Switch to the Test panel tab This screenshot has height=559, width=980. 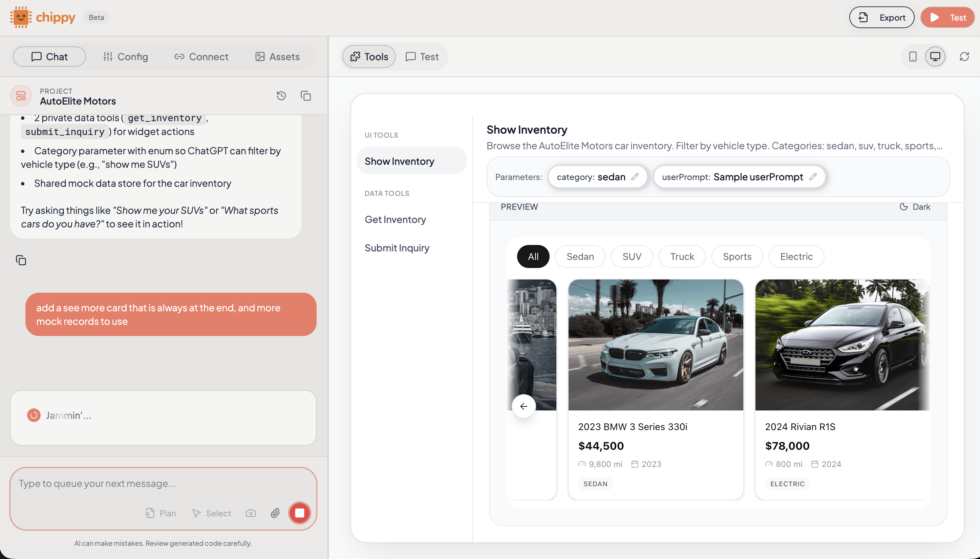pos(422,57)
